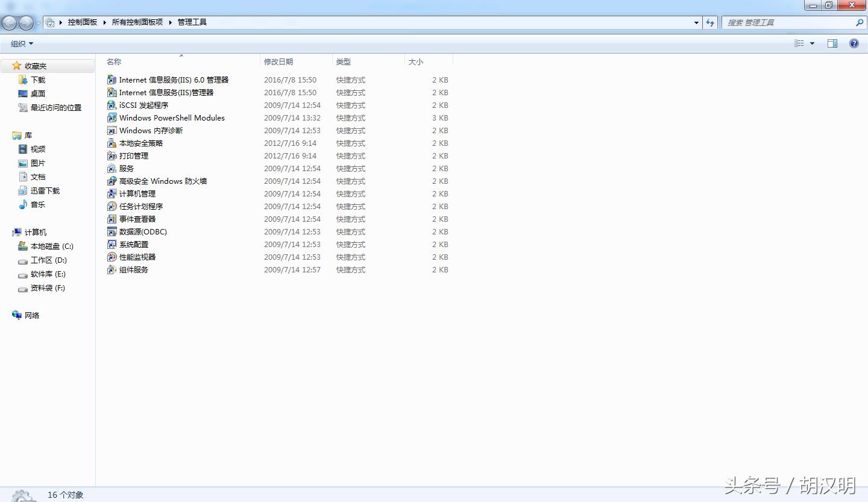The width and height of the screenshot is (868, 502).
Task: Click the search magnifier icon
Action: 860,22
